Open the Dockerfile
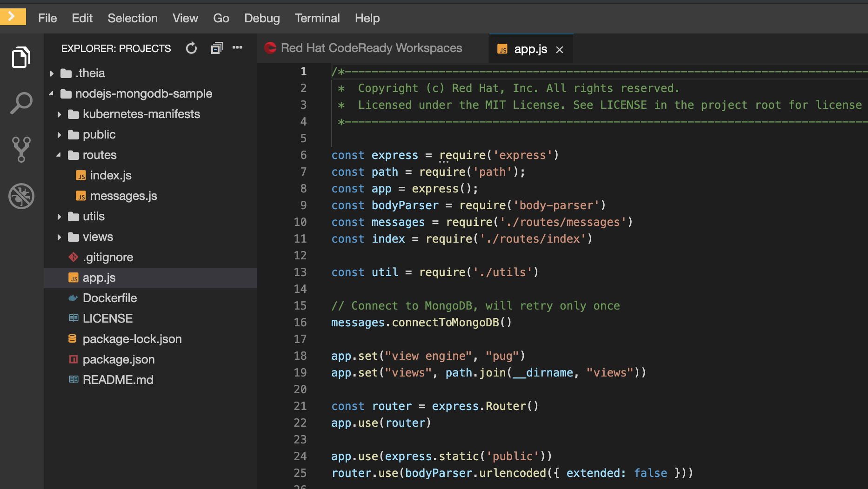 [x=110, y=298]
